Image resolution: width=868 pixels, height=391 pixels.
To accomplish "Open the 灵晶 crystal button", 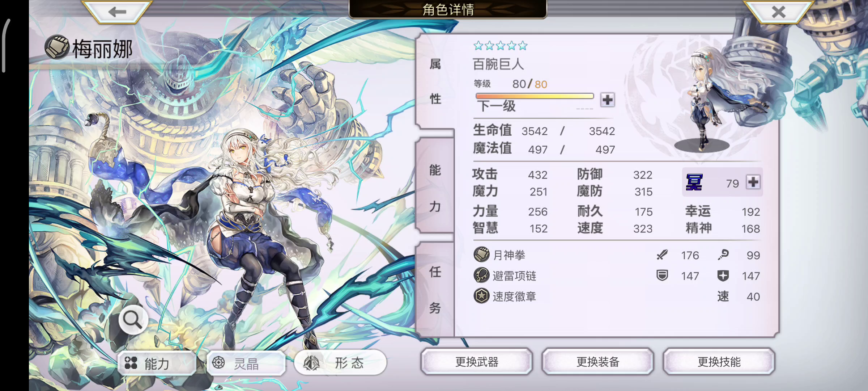I will point(246,363).
